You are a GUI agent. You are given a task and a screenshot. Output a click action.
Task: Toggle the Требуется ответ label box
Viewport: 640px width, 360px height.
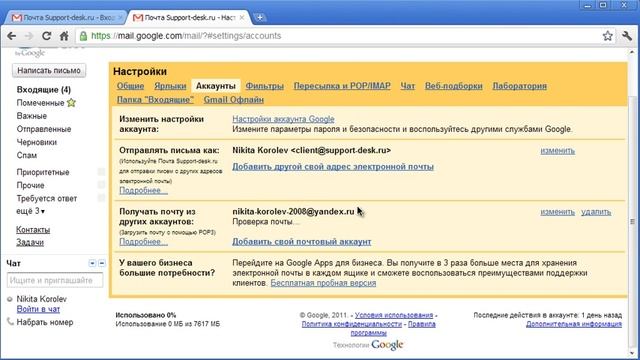coord(101,198)
